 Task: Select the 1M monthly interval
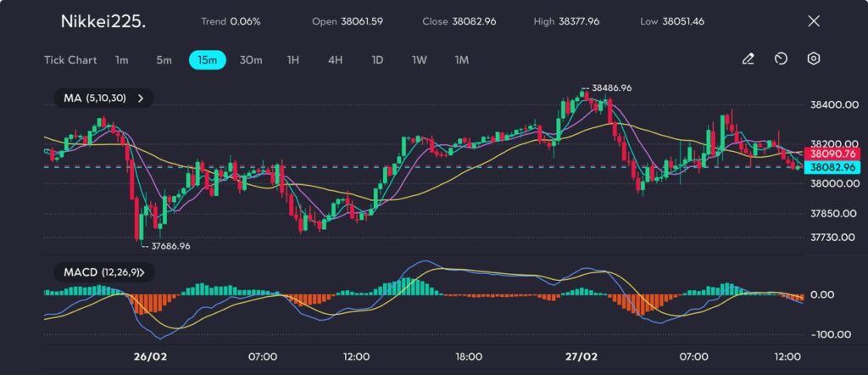coord(462,60)
